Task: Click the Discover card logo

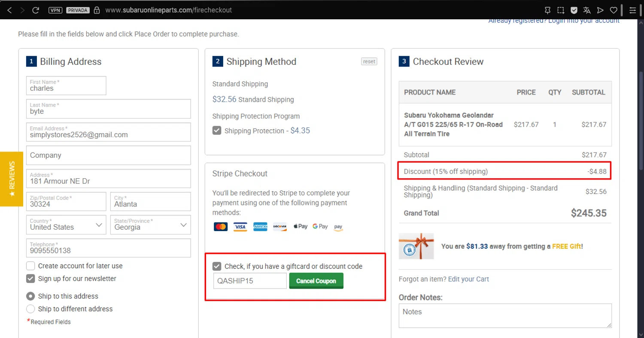Action: tap(280, 226)
